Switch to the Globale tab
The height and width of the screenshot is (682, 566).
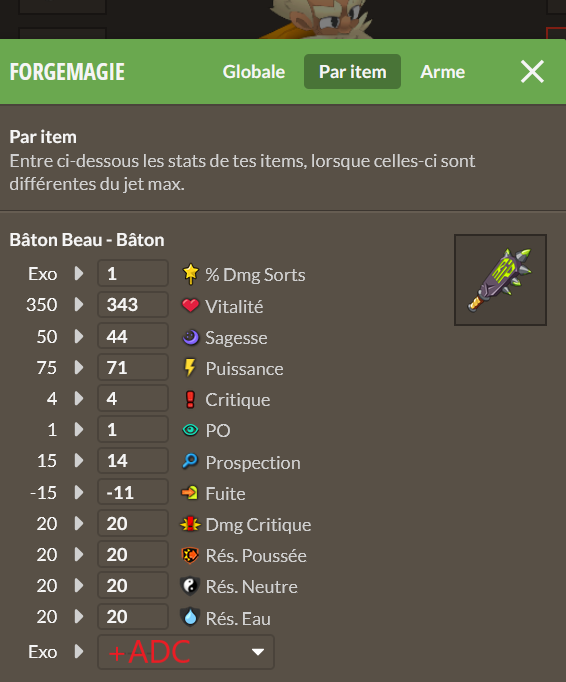coord(254,72)
